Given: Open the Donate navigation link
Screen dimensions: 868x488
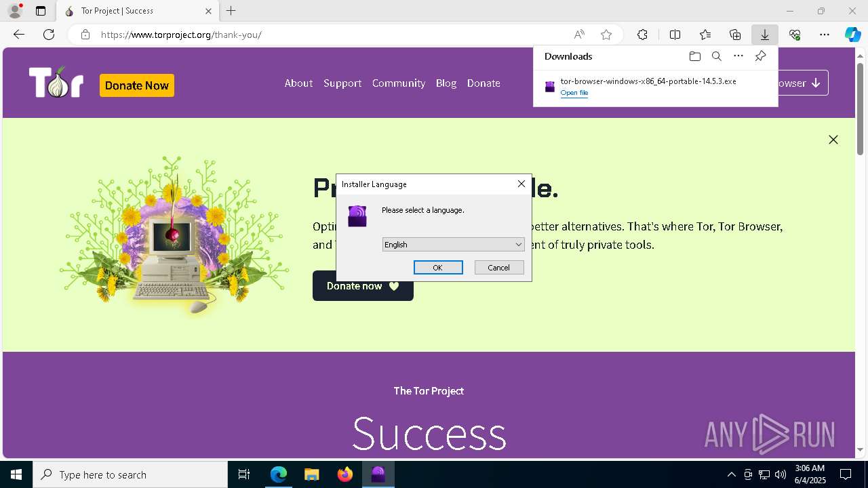Looking at the screenshot, I should point(484,83).
